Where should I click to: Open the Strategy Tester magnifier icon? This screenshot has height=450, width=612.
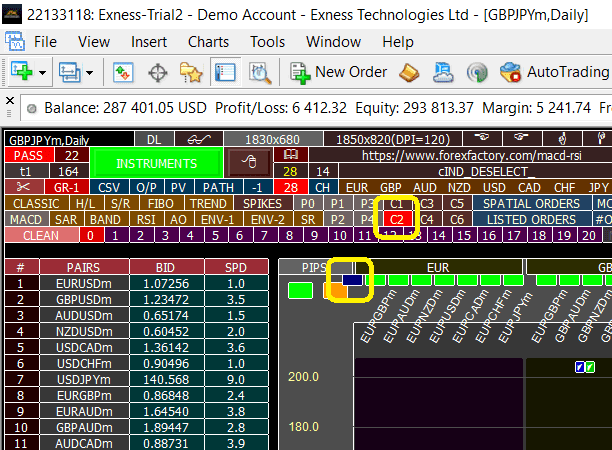(260, 73)
